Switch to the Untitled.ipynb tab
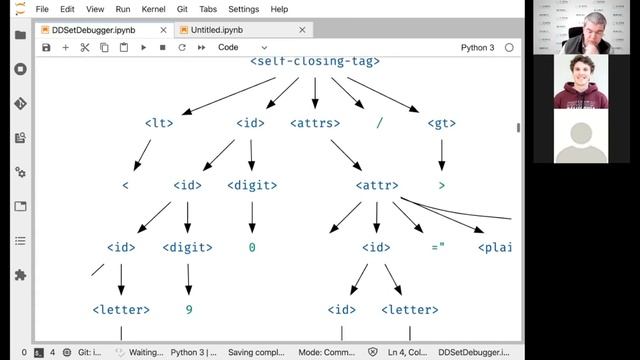The height and width of the screenshot is (360, 640). coord(217,30)
